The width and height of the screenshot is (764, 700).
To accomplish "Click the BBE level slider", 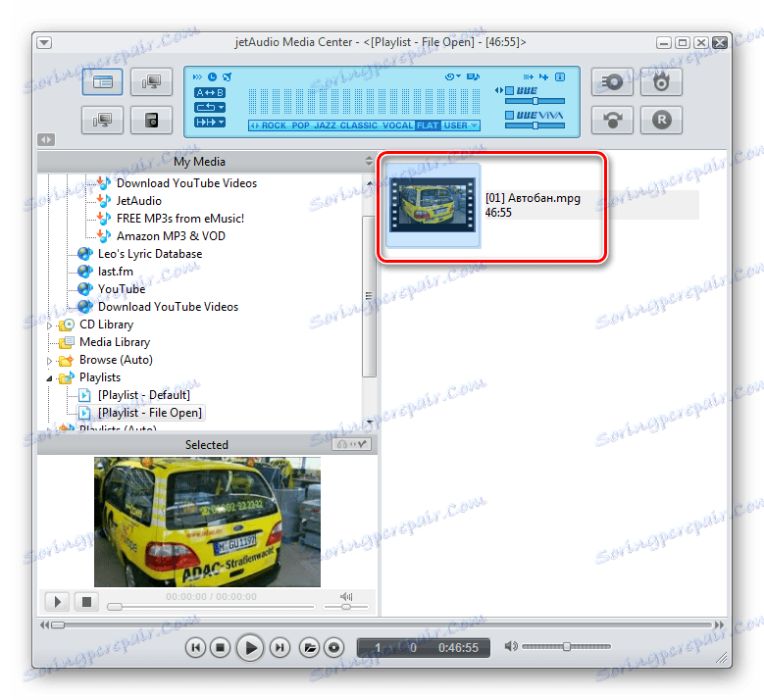I will coord(535,101).
